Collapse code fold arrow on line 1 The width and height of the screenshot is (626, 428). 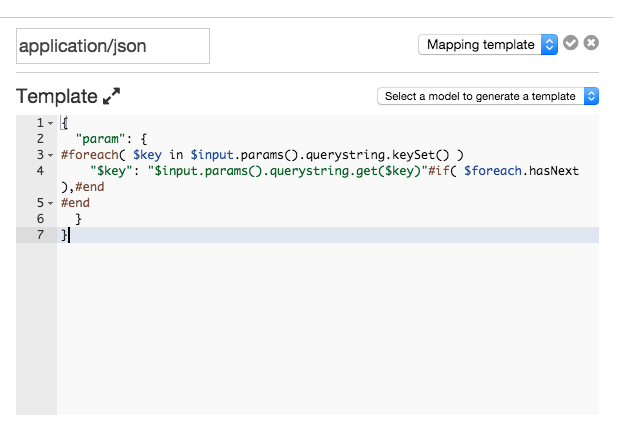click(50, 123)
